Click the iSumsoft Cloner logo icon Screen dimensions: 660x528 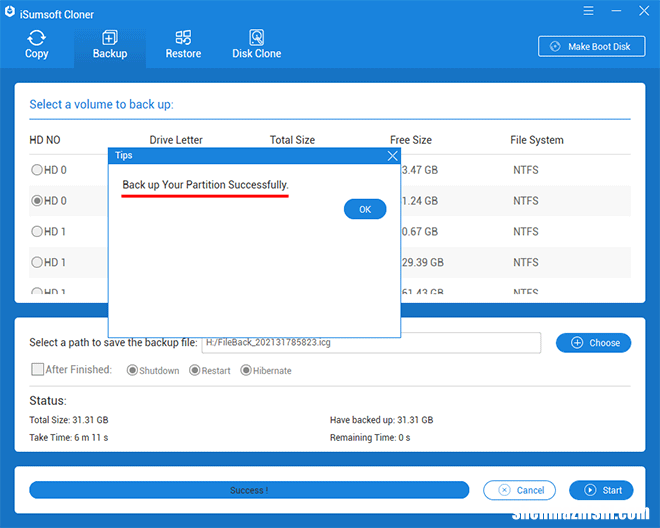click(10, 12)
